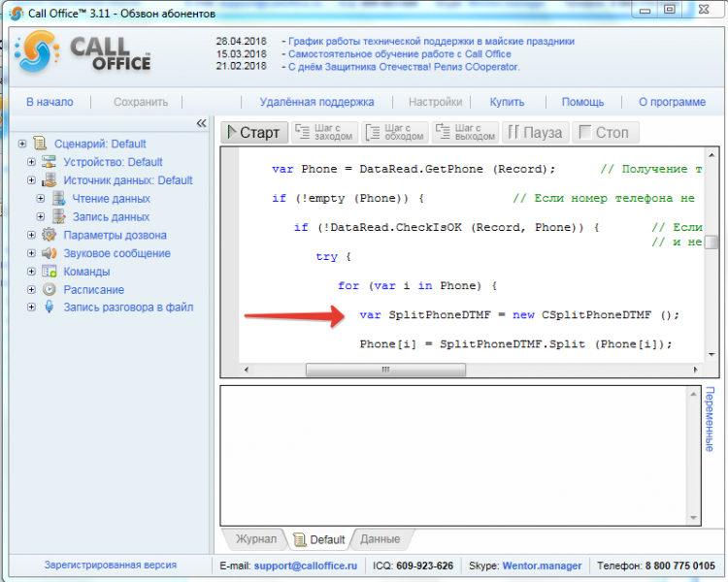728x582 pixels.
Task: Click the Купить menu item
Action: point(507,102)
